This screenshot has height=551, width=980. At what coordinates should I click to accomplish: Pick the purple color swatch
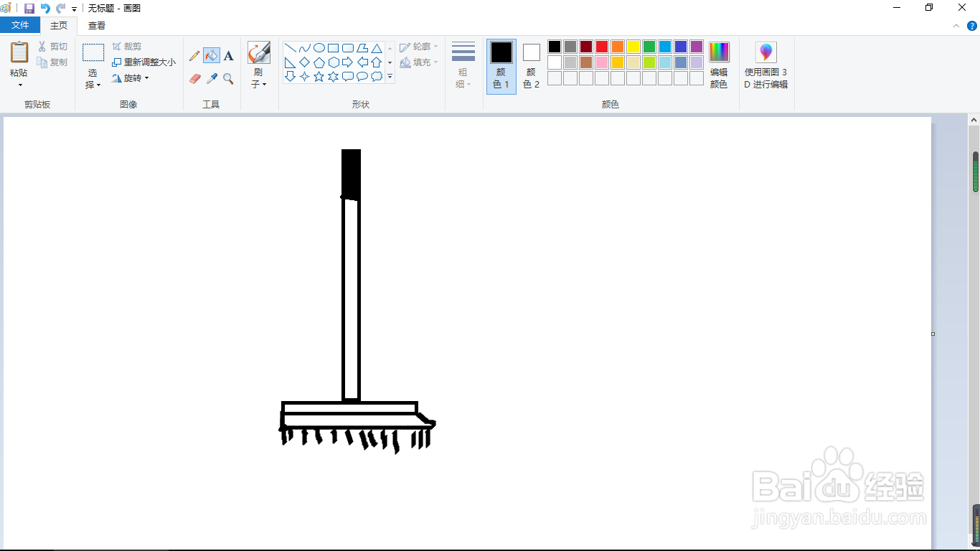tap(697, 47)
